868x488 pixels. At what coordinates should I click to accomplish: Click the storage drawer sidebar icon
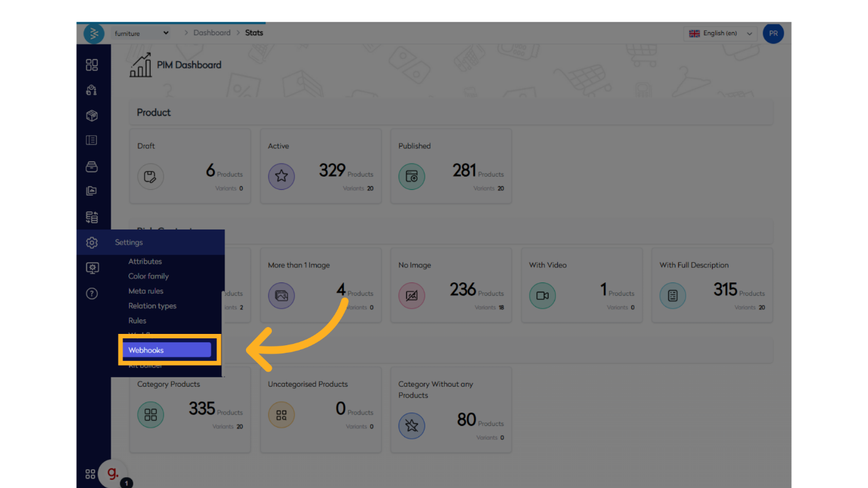click(x=92, y=167)
